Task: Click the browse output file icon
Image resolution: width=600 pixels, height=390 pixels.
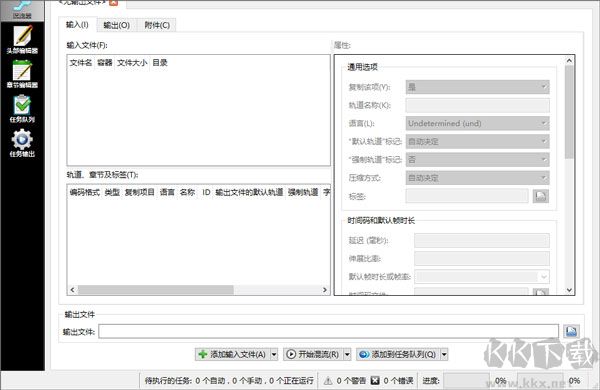Action: (x=571, y=331)
